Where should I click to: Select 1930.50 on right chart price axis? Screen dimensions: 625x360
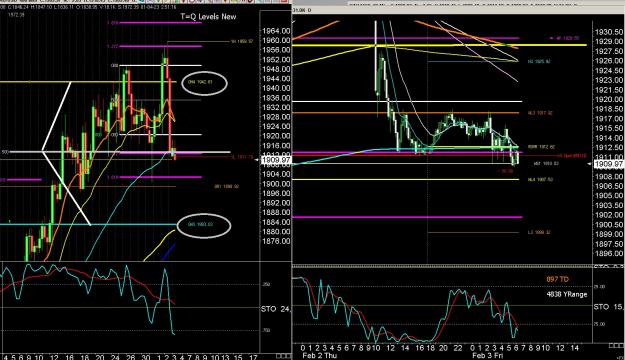(x=609, y=32)
